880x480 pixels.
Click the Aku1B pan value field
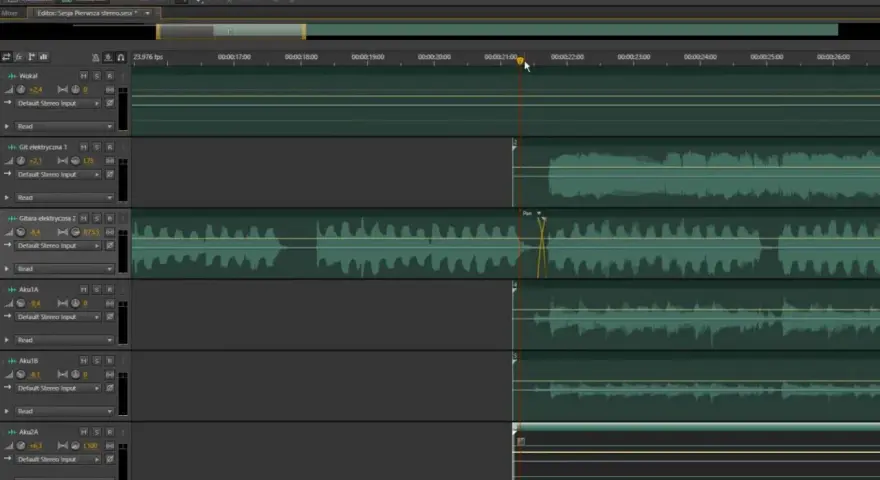coord(85,374)
